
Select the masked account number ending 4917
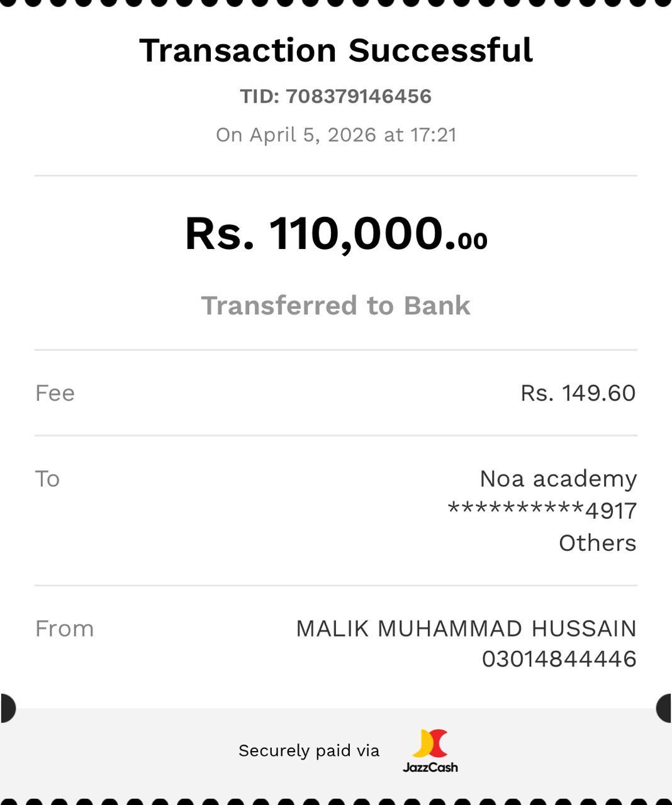click(542, 511)
